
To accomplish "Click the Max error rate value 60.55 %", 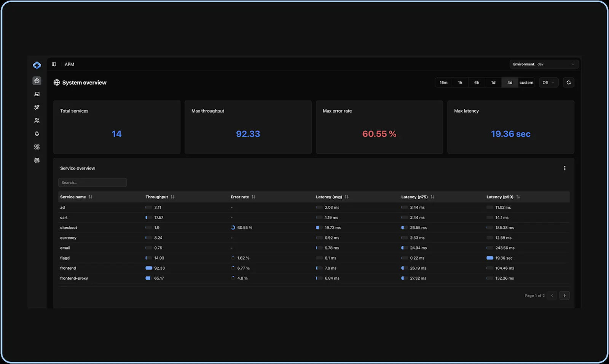I will 379,134.
